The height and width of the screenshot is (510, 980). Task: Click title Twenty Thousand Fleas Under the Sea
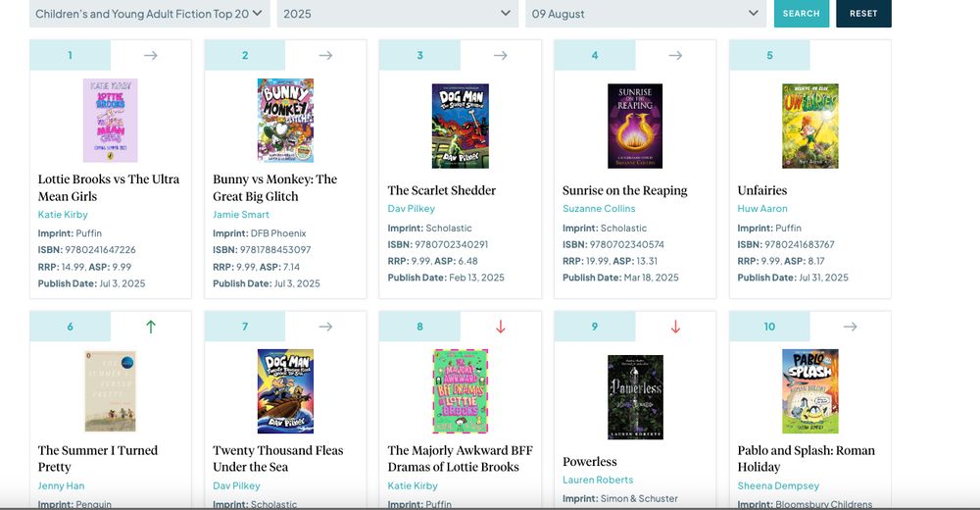click(278, 459)
